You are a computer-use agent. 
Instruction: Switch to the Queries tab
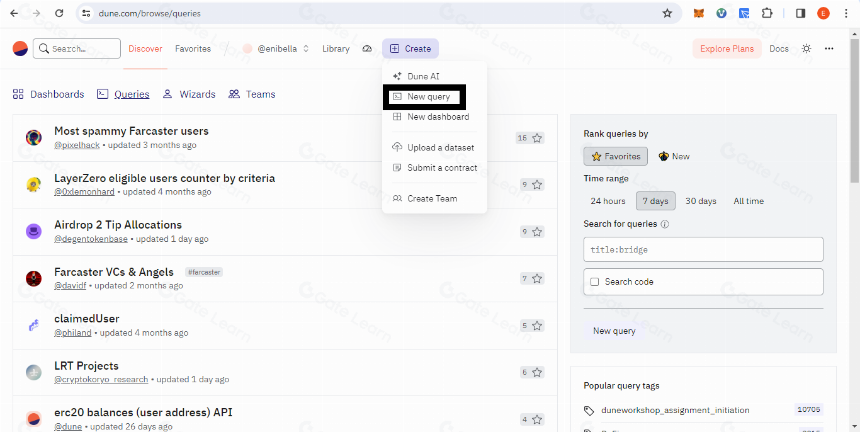[123, 94]
